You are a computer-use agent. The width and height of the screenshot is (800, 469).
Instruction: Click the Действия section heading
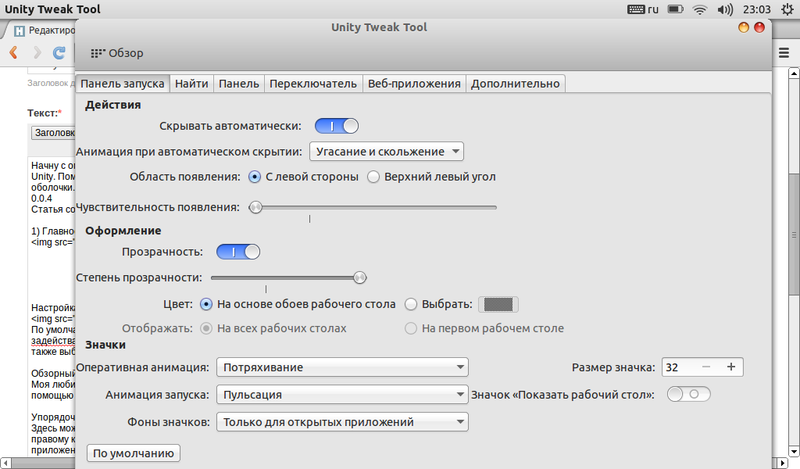click(x=113, y=105)
